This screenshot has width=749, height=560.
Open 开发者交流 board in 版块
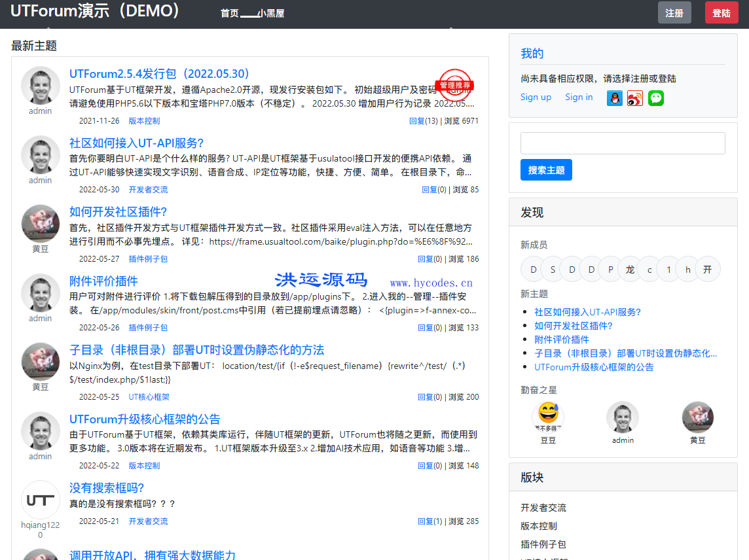[x=543, y=508]
